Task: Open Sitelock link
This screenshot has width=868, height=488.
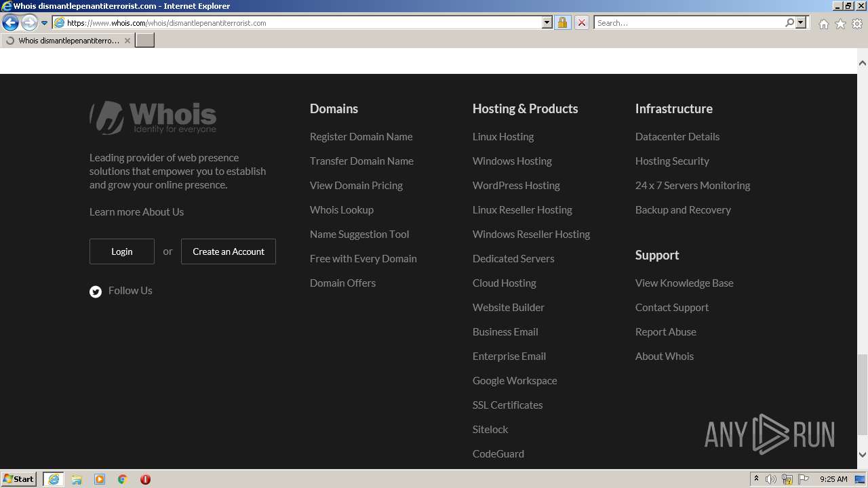Action: [490, 429]
